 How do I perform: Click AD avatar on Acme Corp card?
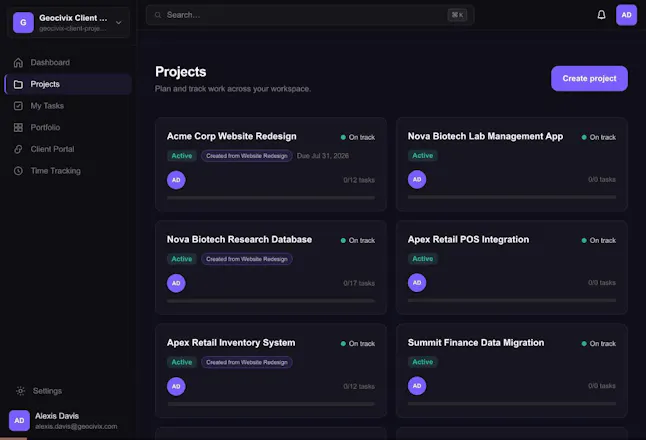(176, 180)
